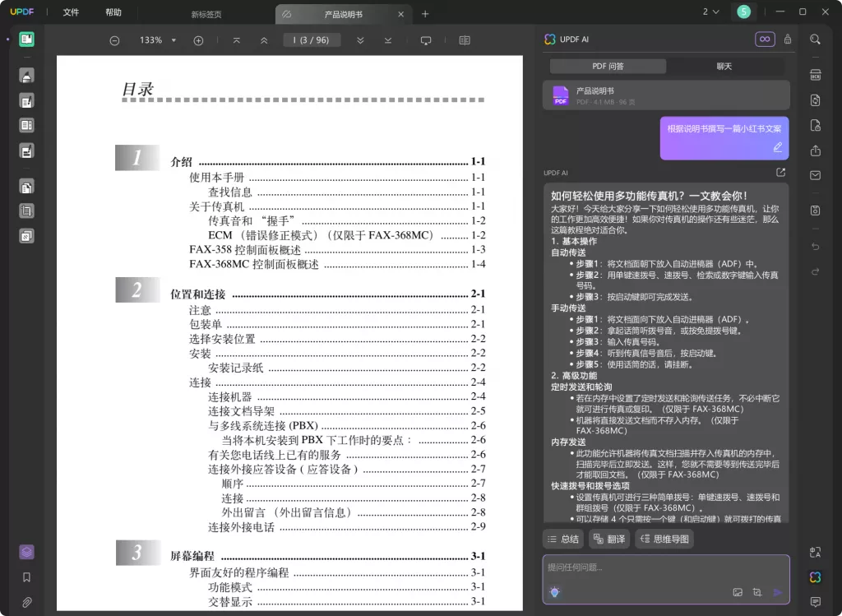Click the TOC entry 位置和连接
The height and width of the screenshot is (616, 842).
tap(198, 294)
